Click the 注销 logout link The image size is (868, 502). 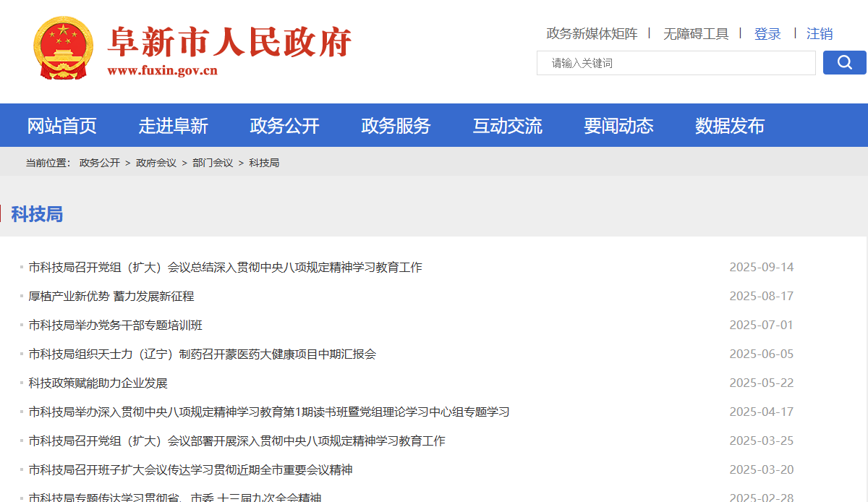tap(820, 34)
